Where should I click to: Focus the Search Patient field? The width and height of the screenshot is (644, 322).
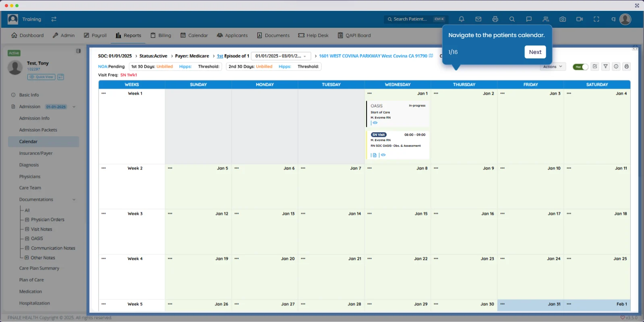pos(416,19)
